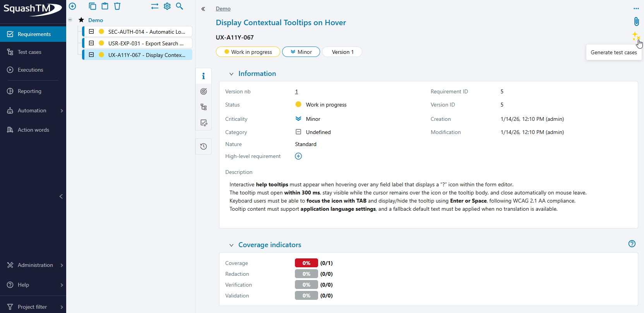Click the attachments paperclip icon
This screenshot has height=313, width=644.
636,21
